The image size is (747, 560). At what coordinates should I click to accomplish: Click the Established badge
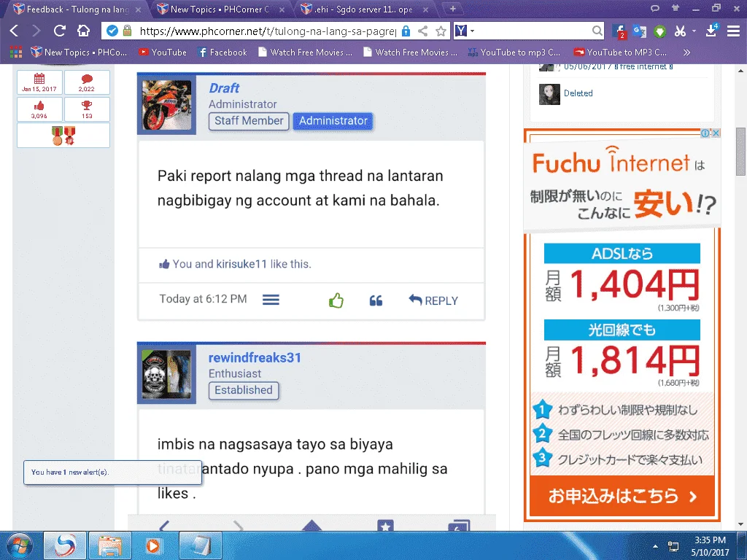[x=244, y=391]
